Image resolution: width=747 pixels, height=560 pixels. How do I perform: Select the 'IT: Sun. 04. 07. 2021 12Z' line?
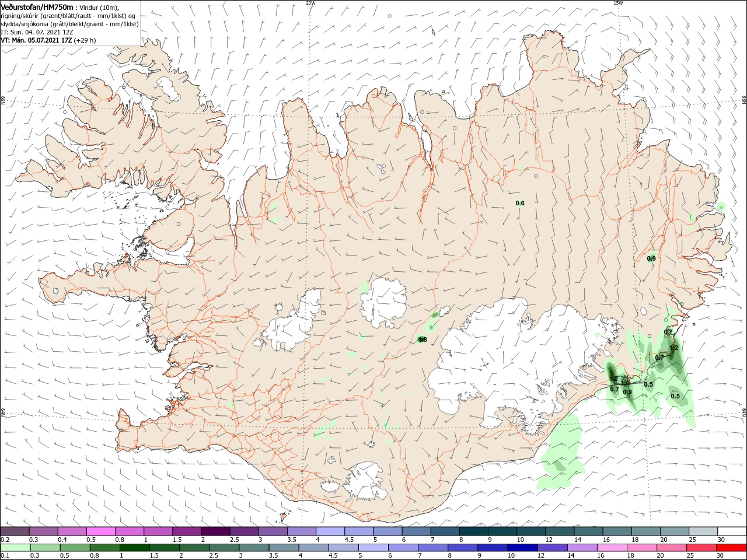click(x=37, y=32)
